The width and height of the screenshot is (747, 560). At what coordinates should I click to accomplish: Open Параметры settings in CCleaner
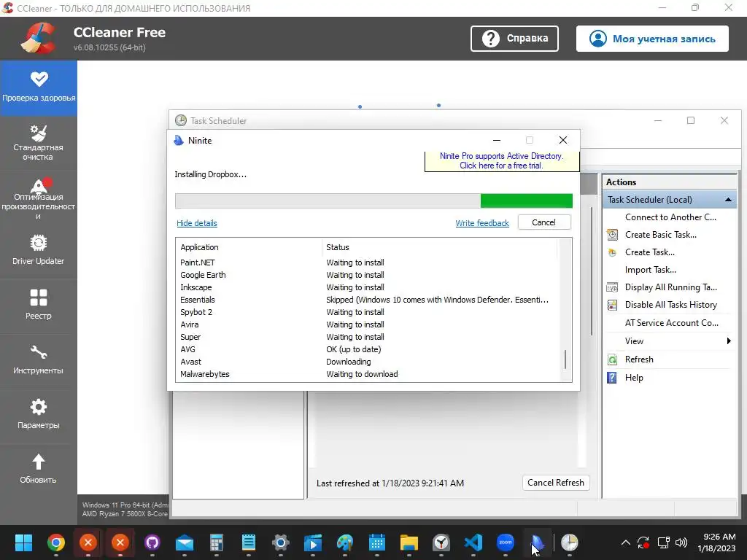(39, 414)
